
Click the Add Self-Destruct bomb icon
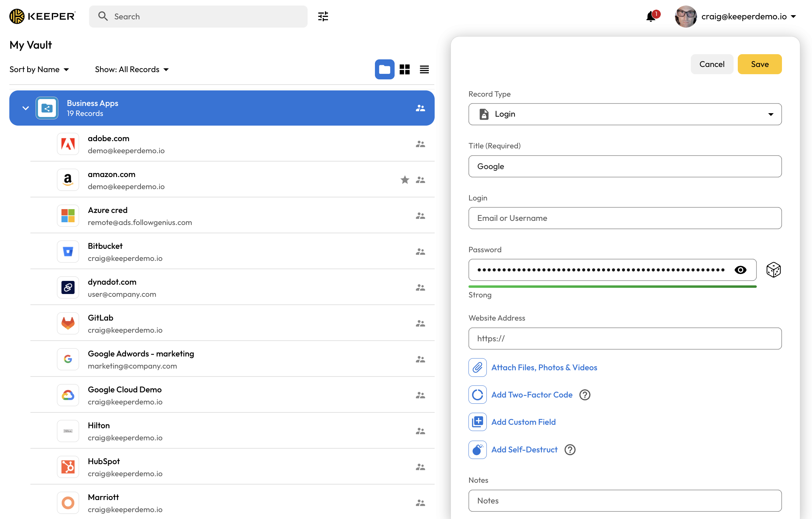[x=477, y=450]
